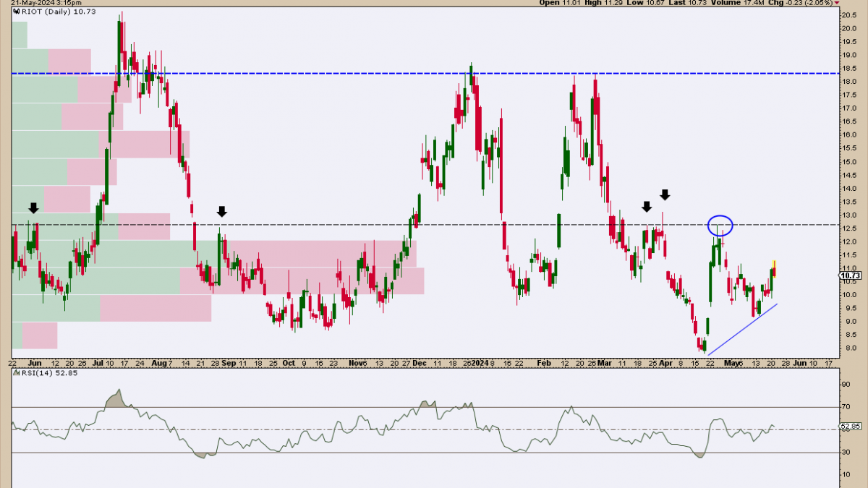Viewport: 868px width, 488px height.
Task: Click the Sep label on date axis
Action: [229, 362]
